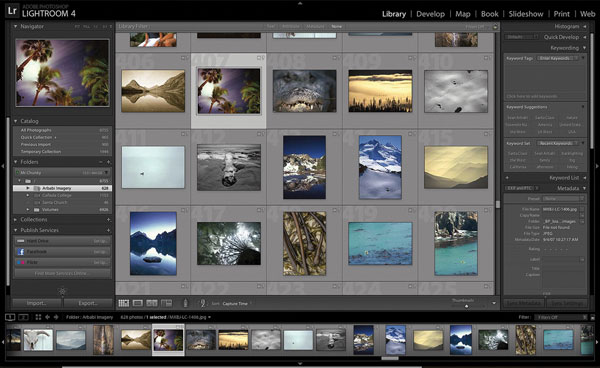The width and height of the screenshot is (600, 368).
Task: Add a new folder with plus icon
Action: tap(109, 162)
